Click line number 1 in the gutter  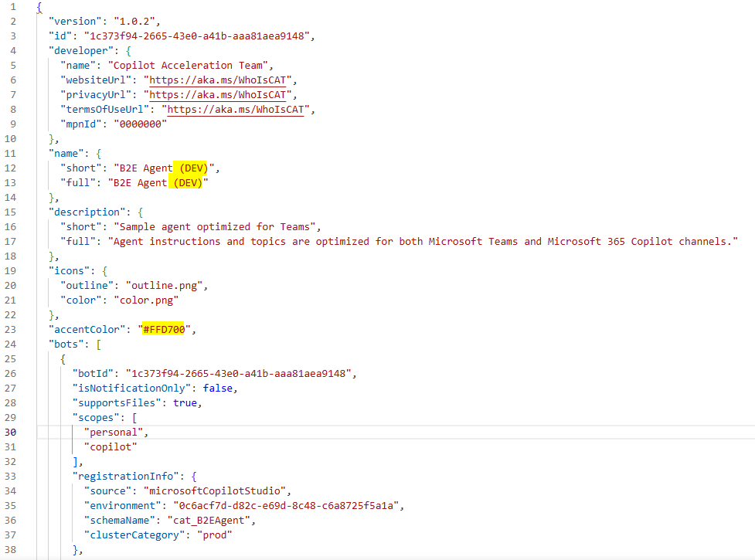13,6
